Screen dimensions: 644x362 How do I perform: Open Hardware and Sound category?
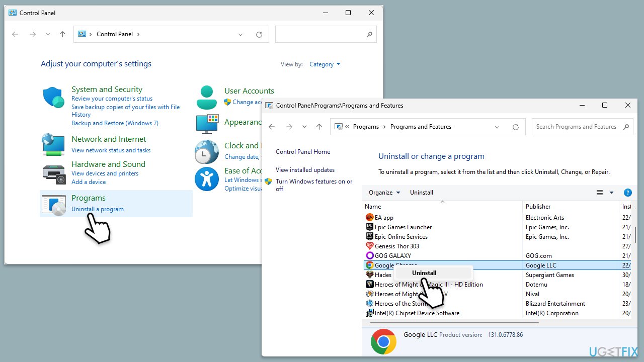tap(108, 164)
